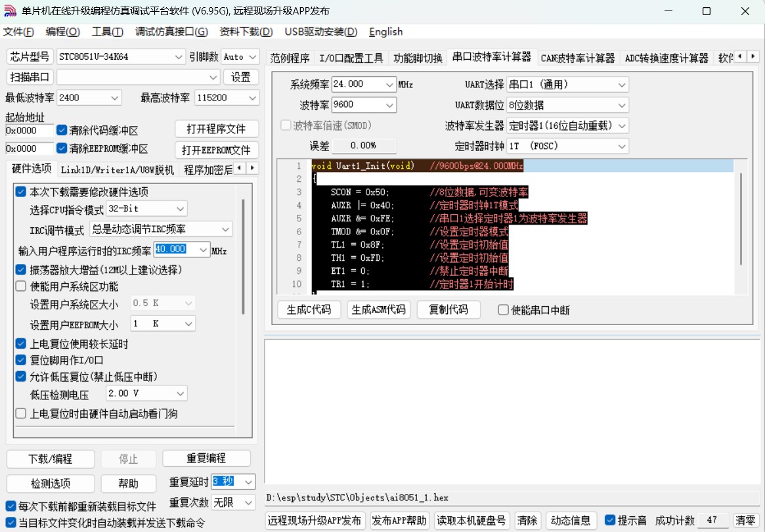Switch language via English menu

tap(385, 32)
